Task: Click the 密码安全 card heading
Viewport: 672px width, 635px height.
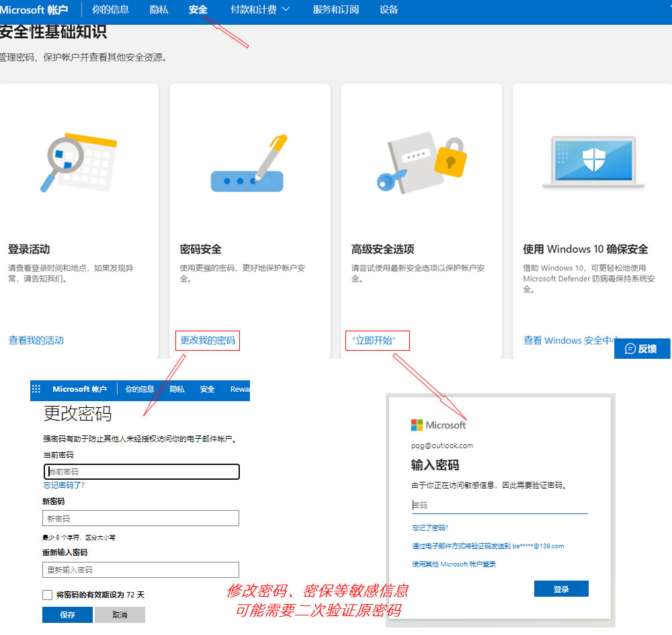Action: (200, 249)
